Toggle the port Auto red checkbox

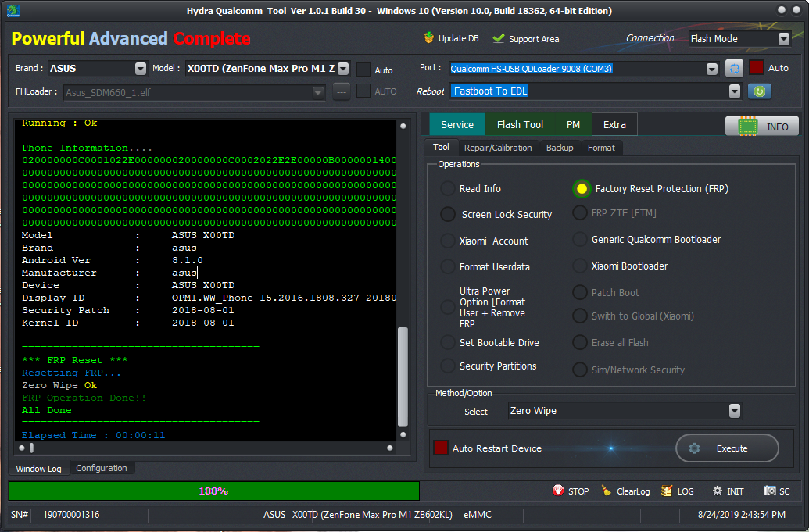pyautogui.click(x=757, y=67)
